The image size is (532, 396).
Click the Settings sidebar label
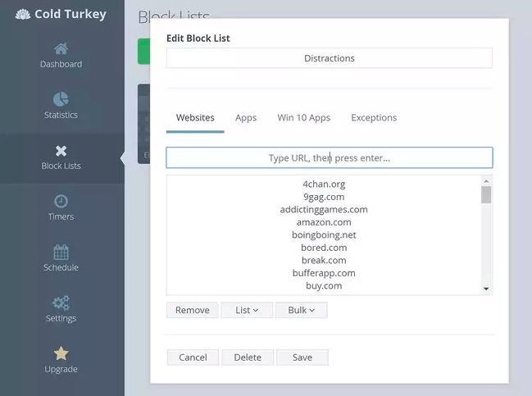click(61, 318)
